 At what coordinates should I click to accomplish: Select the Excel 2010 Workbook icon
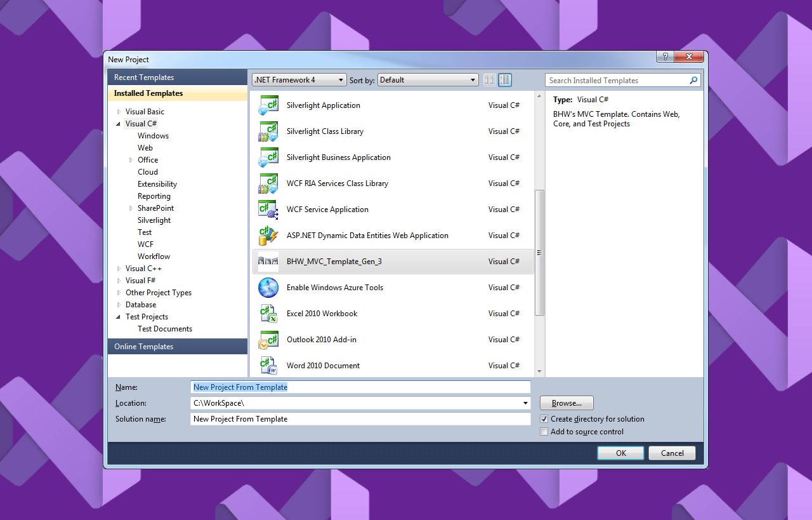pyautogui.click(x=268, y=314)
